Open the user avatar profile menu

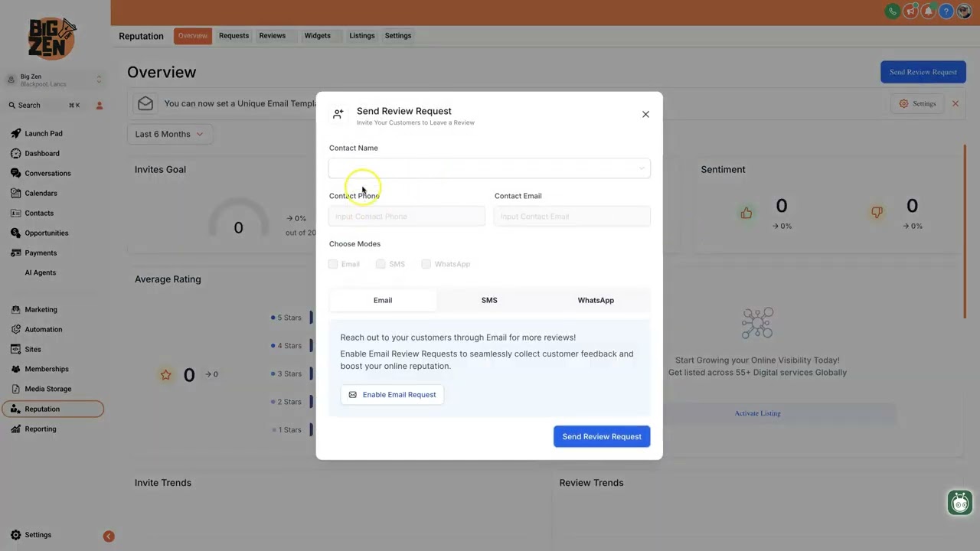964,11
